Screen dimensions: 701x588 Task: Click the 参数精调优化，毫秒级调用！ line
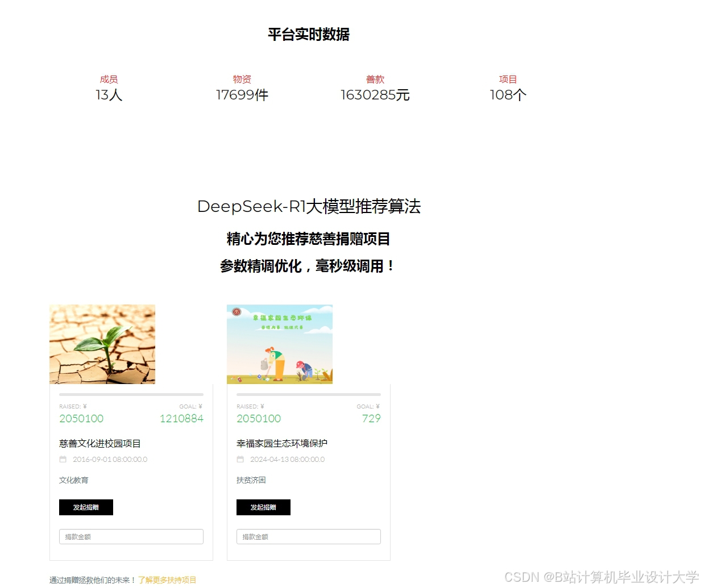[308, 266]
